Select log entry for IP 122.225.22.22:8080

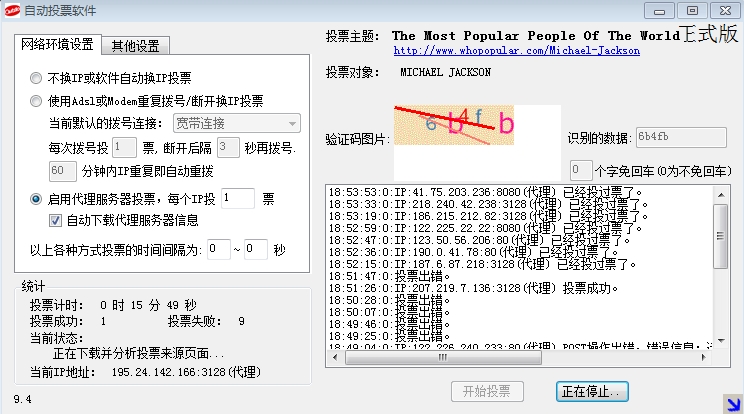click(x=485, y=228)
